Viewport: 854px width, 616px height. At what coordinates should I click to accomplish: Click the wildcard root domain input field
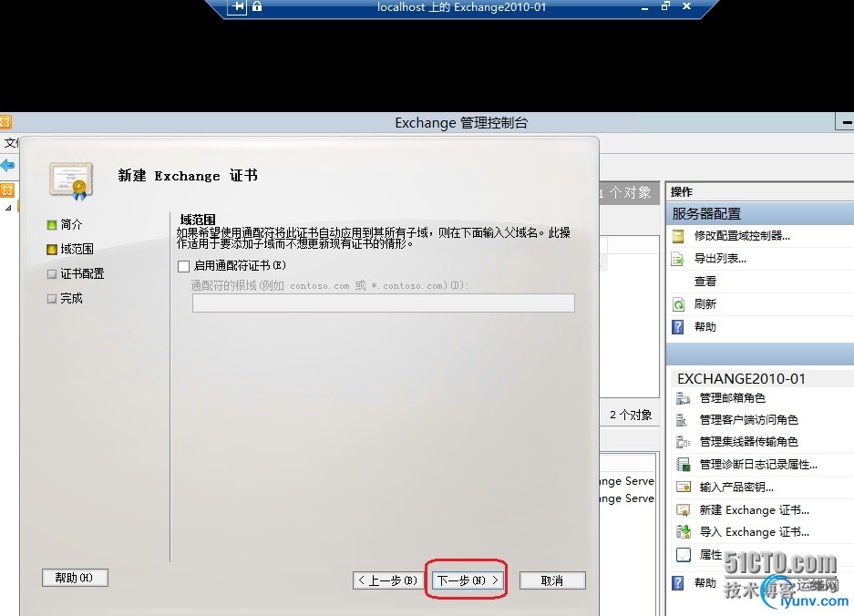(x=384, y=303)
